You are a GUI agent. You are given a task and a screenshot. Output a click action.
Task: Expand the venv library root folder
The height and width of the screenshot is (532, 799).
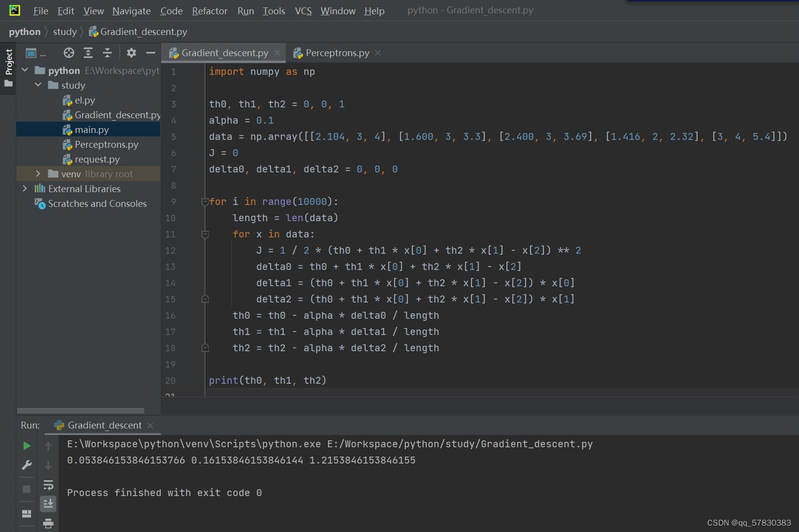38,174
